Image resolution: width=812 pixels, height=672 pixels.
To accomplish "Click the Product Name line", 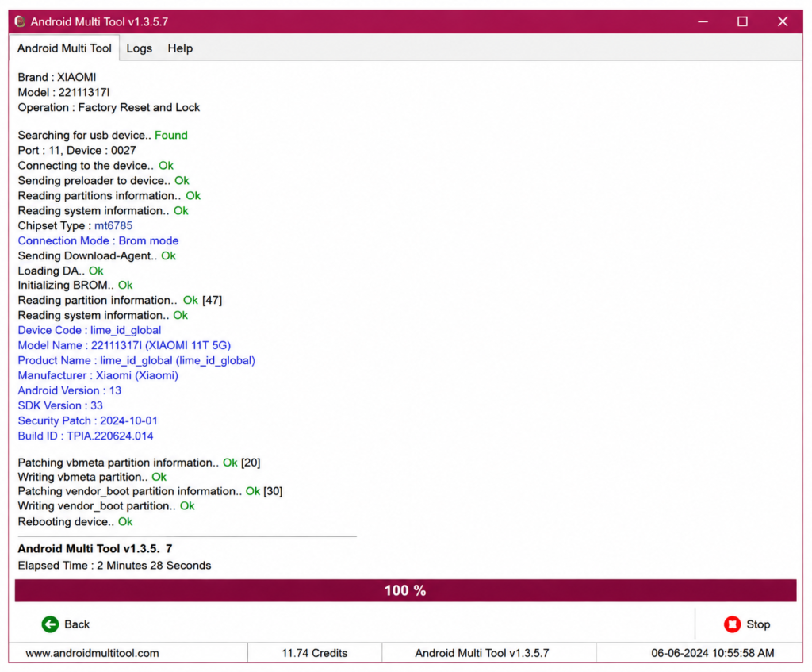I will pos(136,360).
